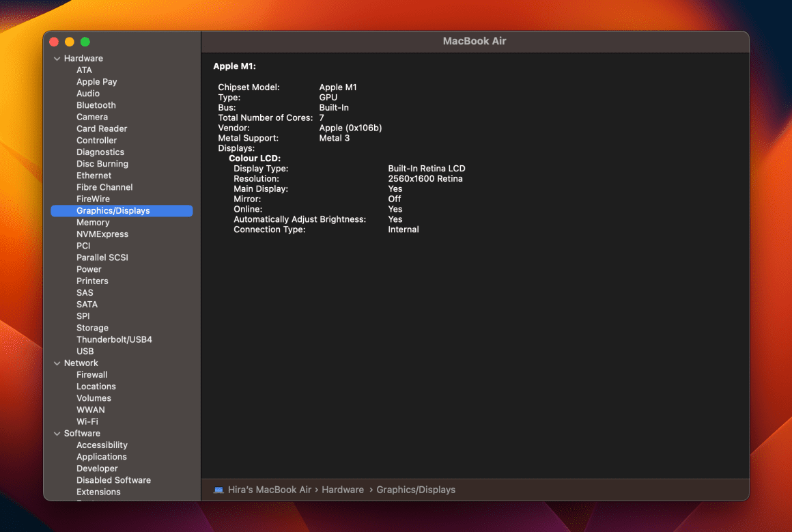Select Storage in the Hardware list
The width and height of the screenshot is (792, 532).
(x=92, y=327)
